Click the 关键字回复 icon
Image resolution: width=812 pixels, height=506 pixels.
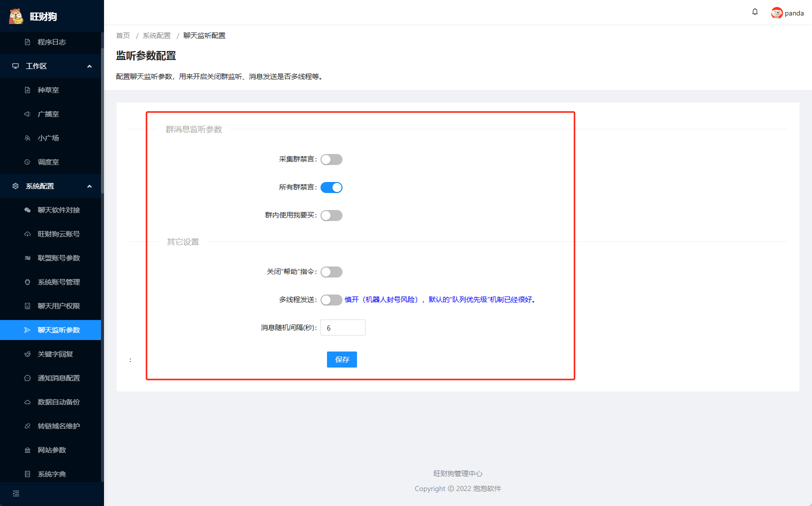[27, 354]
